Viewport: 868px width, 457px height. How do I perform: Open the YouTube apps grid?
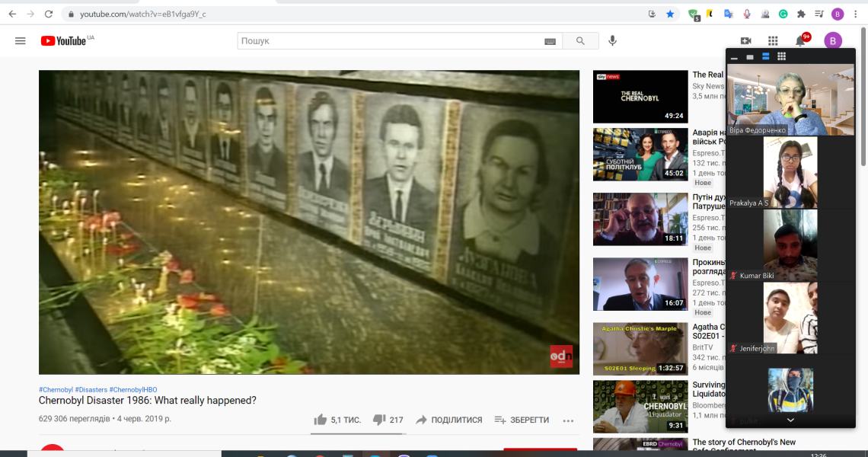(773, 41)
